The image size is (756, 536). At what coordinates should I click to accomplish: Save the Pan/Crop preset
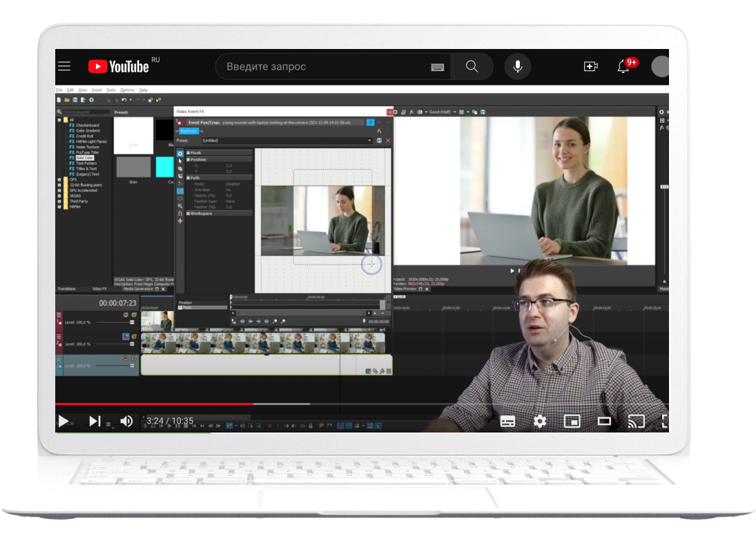(x=380, y=141)
